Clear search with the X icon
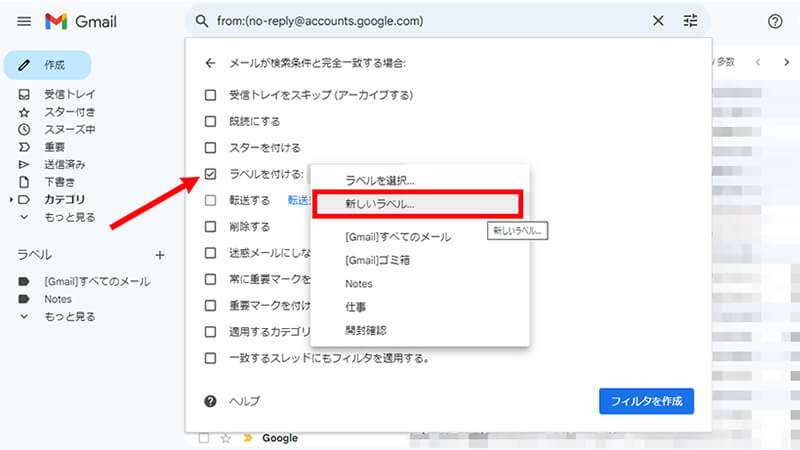This screenshot has height=450, width=800. [657, 21]
